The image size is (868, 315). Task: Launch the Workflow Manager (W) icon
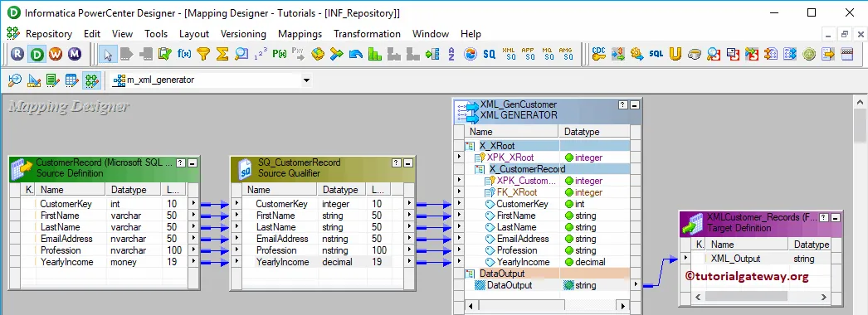coord(56,54)
